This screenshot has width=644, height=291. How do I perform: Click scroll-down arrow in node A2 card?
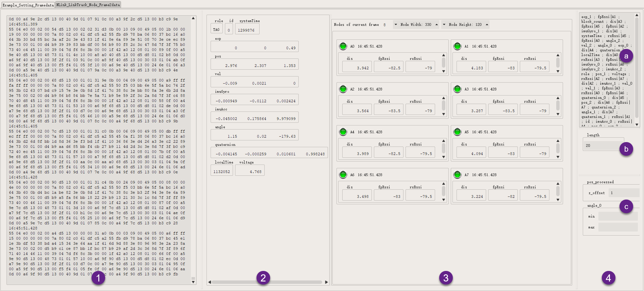[x=444, y=114]
